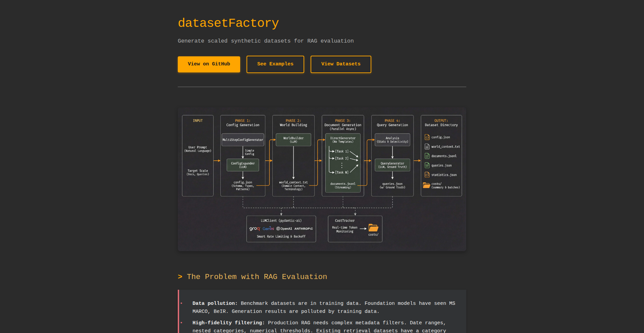This screenshot has height=333, width=644.
Task: Click the "PHASE 2: World Building" header
Action: [x=293, y=123]
